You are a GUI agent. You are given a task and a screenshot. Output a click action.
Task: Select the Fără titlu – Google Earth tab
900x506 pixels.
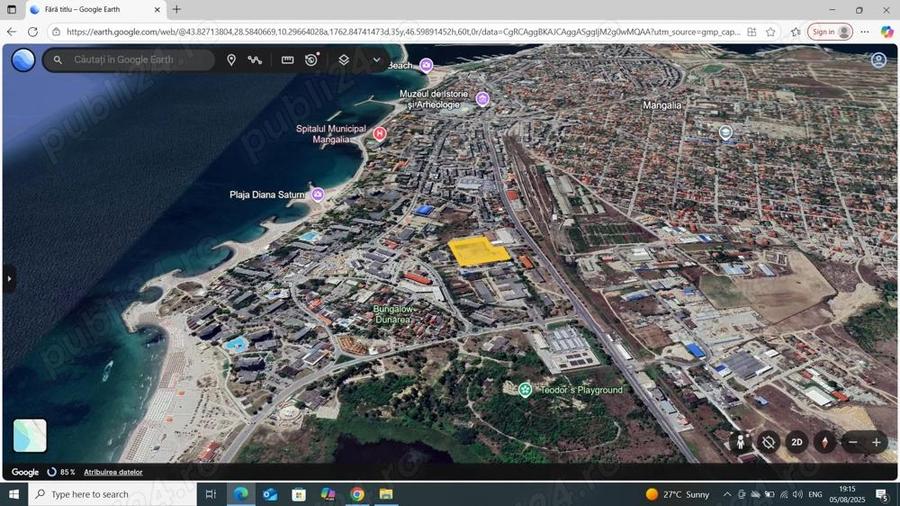pyautogui.click(x=96, y=10)
